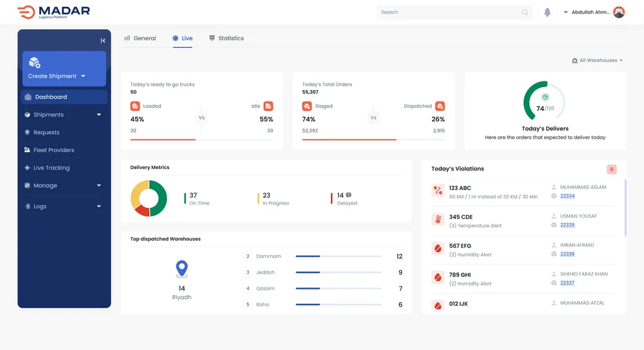644x350 pixels.
Task: Click the Dispatched orders icon
Action: tap(440, 106)
